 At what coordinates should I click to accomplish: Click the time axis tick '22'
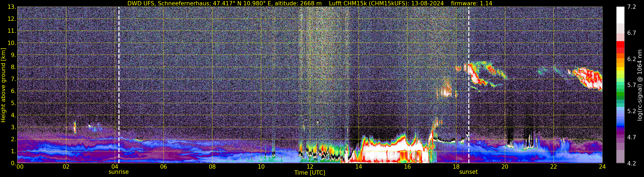coord(554,167)
